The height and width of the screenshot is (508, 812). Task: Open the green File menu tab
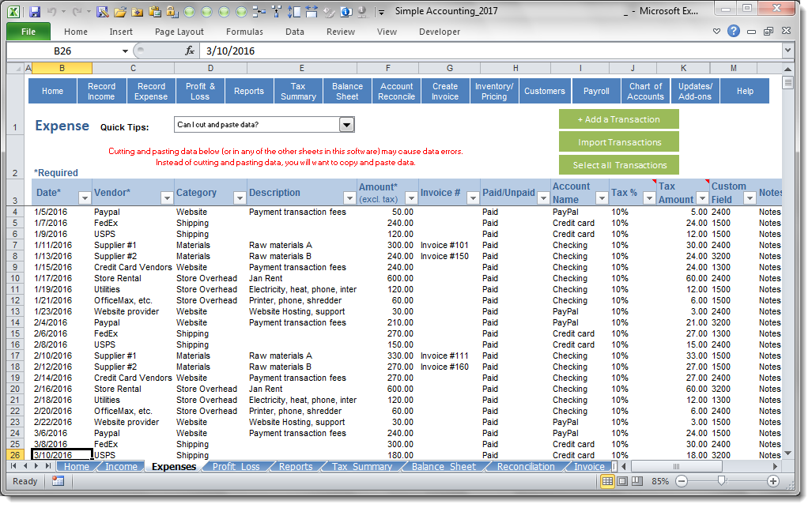(x=28, y=32)
